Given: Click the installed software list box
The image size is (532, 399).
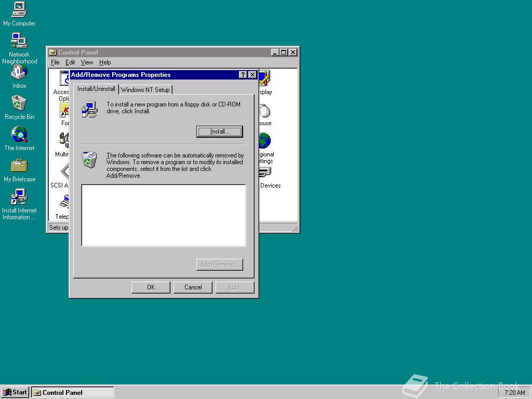Looking at the screenshot, I should 164,216.
